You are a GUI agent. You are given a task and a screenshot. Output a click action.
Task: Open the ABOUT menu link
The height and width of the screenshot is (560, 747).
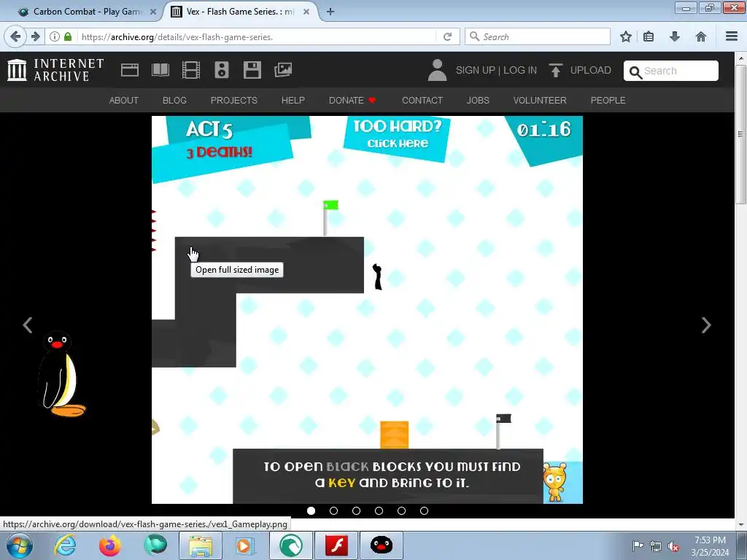point(124,101)
